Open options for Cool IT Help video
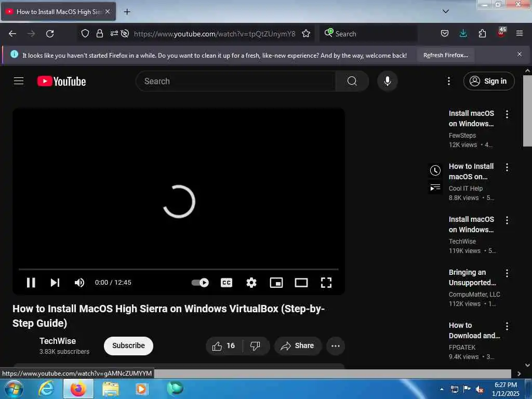This screenshot has width=532, height=399. pyautogui.click(x=507, y=167)
